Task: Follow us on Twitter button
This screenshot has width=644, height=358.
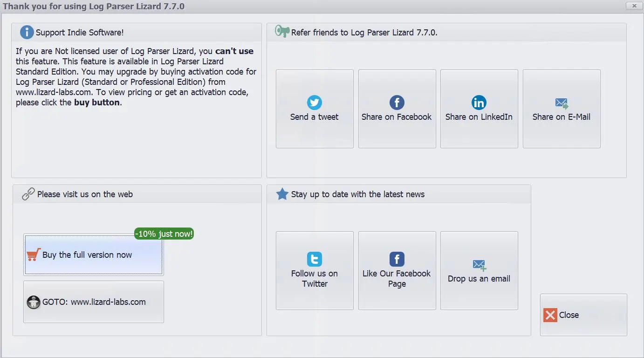Action: point(315,270)
